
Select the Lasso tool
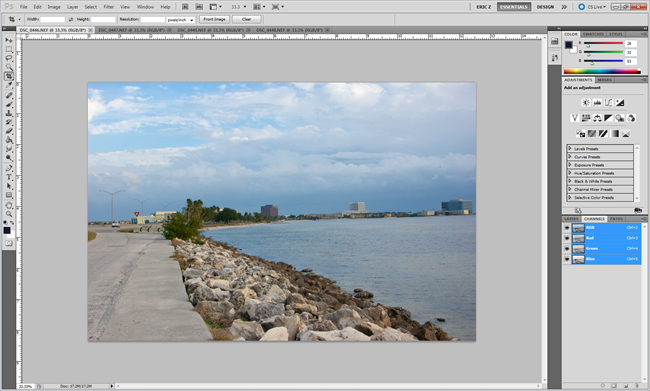coord(9,58)
